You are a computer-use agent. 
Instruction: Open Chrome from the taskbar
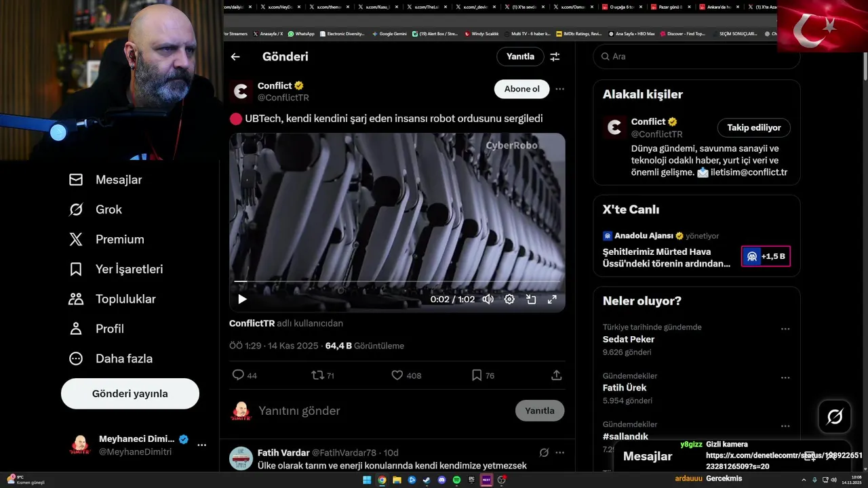(x=382, y=480)
